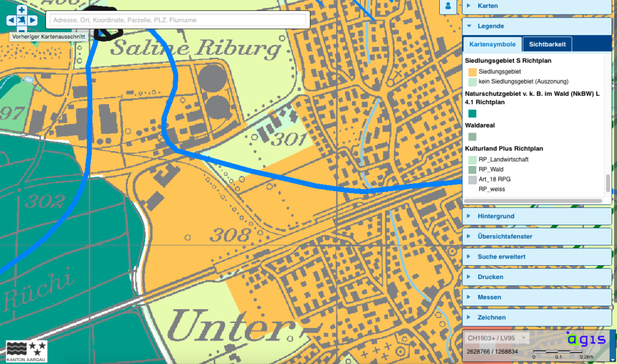Select the Kartensymbole tab
The image size is (617, 364).
point(492,45)
